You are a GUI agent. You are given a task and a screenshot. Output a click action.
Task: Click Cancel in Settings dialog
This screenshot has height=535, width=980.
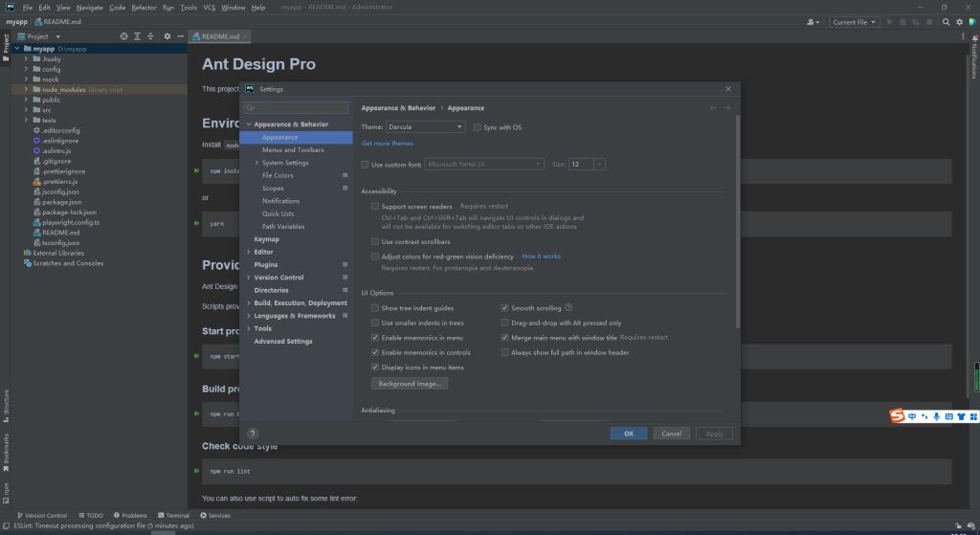672,434
